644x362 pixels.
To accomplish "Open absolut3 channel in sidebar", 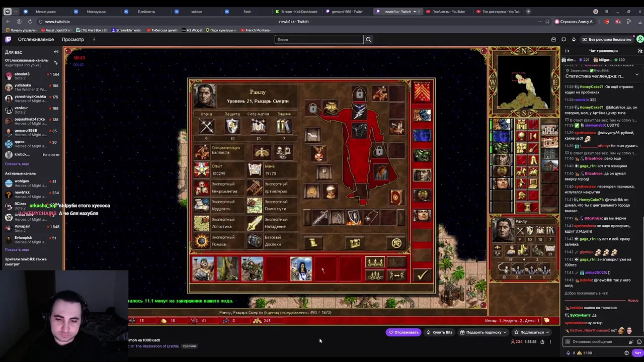I will pyautogui.click(x=31, y=76).
